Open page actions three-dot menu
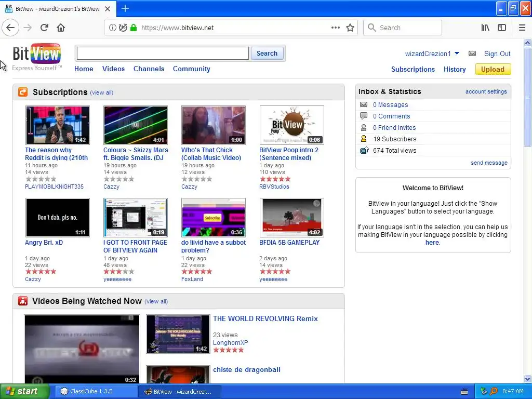 point(335,28)
